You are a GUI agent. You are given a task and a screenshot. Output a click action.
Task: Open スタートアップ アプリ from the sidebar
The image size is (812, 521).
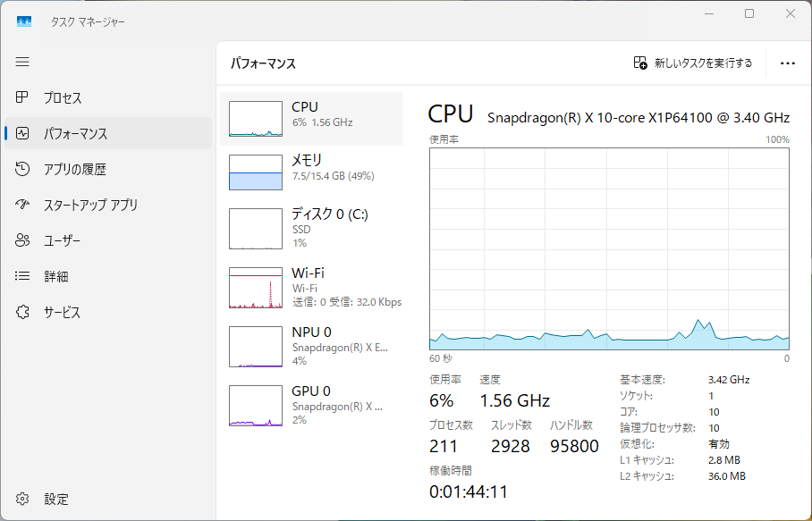point(22,205)
